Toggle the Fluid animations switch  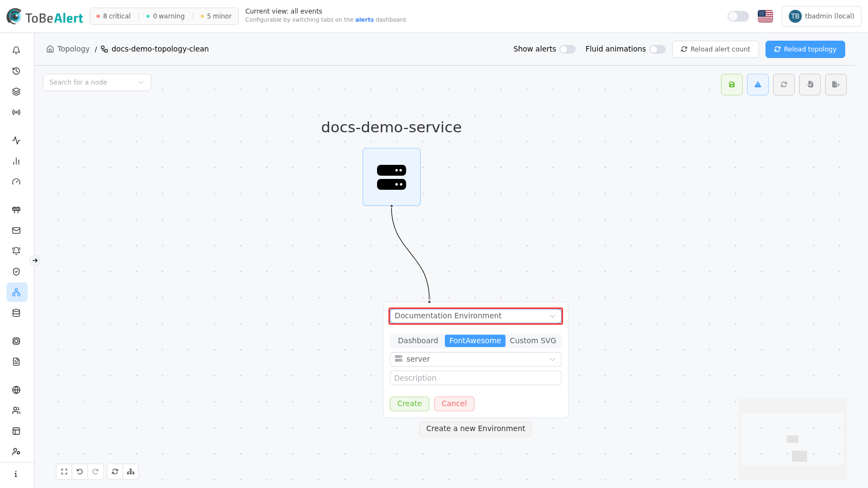658,49
